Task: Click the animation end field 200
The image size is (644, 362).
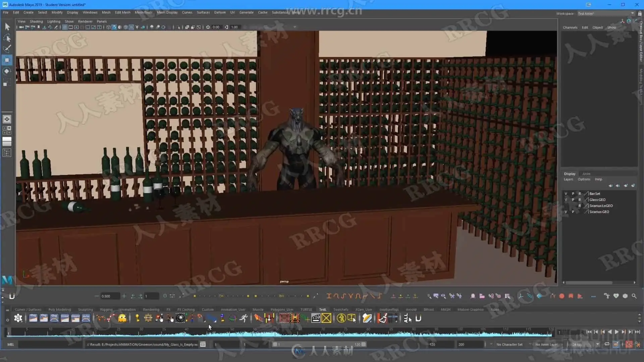Action: (x=470, y=345)
